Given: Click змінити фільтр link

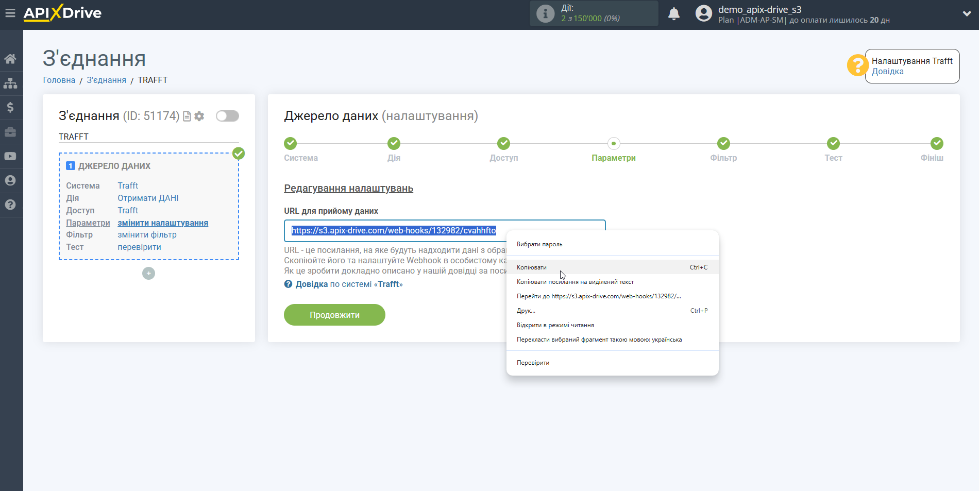Looking at the screenshot, I should click(147, 234).
